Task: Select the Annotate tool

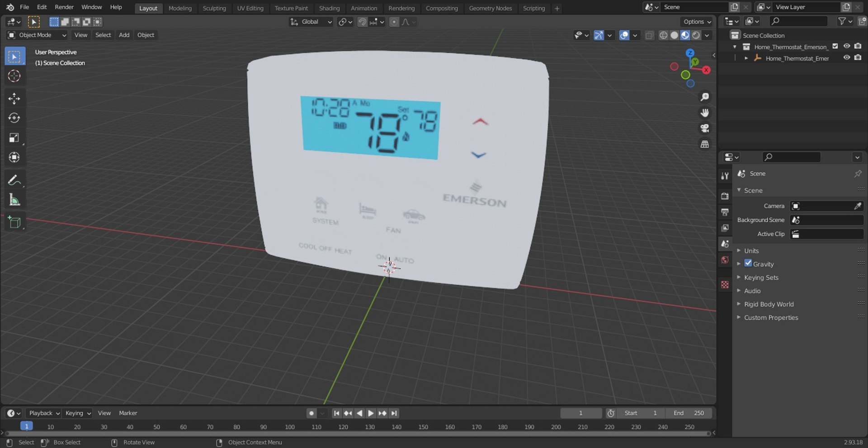Action: point(14,180)
